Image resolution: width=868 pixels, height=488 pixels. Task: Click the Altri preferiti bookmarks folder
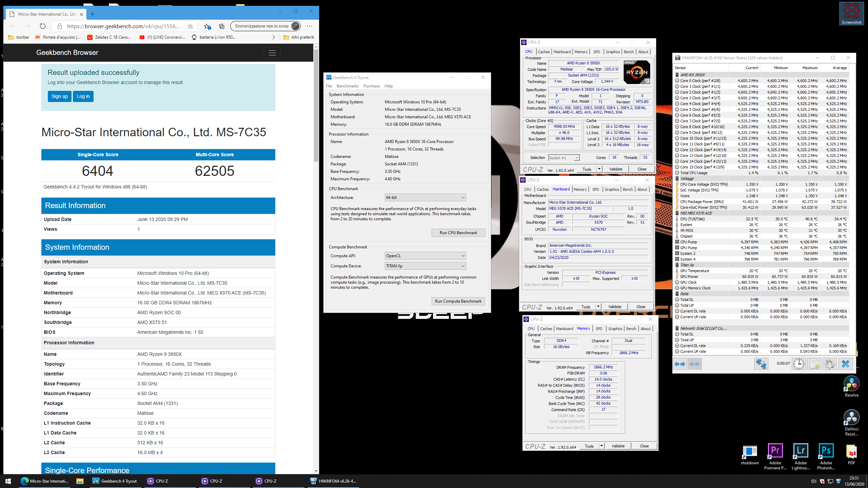click(x=299, y=37)
